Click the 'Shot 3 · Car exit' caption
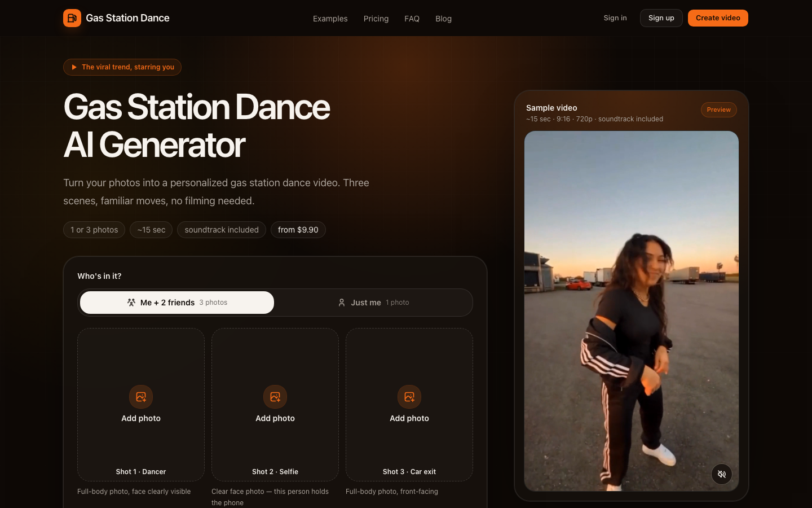Viewport: 812px width, 508px height. [x=409, y=472]
